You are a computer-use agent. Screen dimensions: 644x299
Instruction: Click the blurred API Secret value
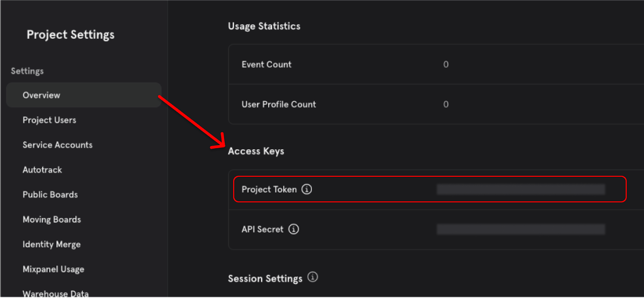pyautogui.click(x=521, y=229)
